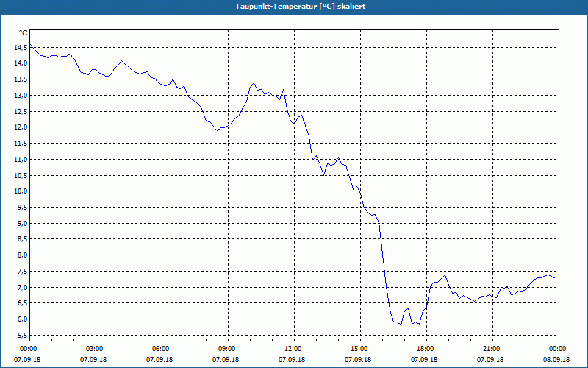
Task: Click the '13,5' y-axis label
Action: coord(21,79)
